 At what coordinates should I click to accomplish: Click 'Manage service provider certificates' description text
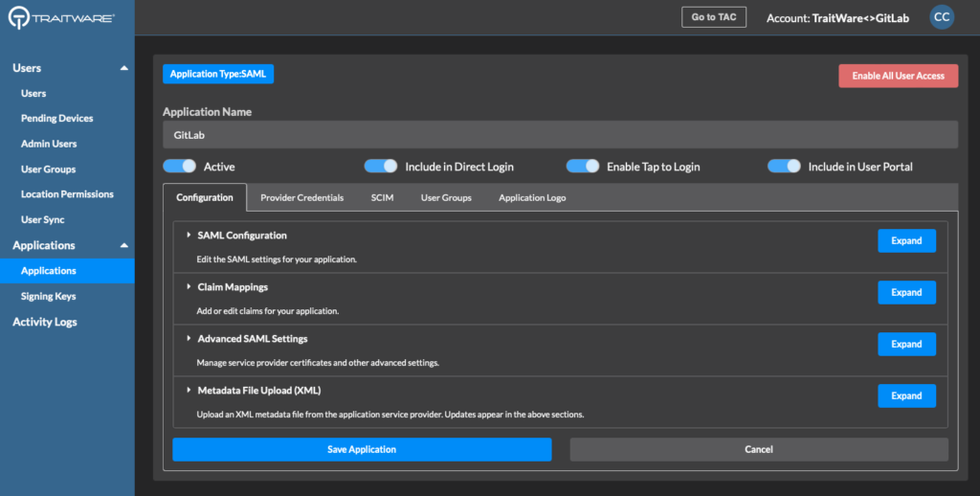[318, 363]
